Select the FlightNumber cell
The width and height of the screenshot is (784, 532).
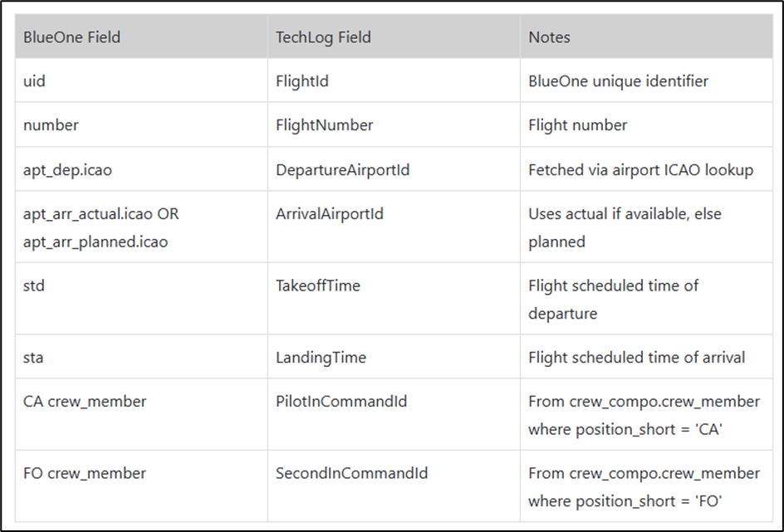coord(394,124)
